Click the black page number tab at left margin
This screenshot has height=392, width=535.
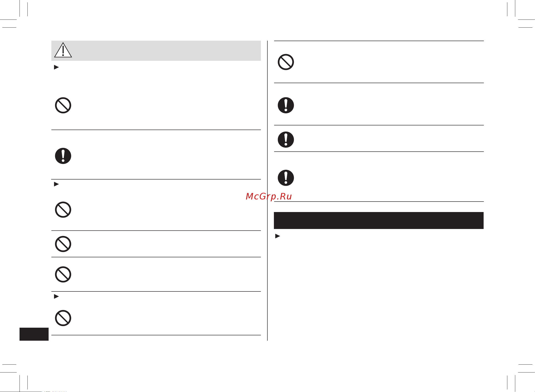(x=34, y=334)
